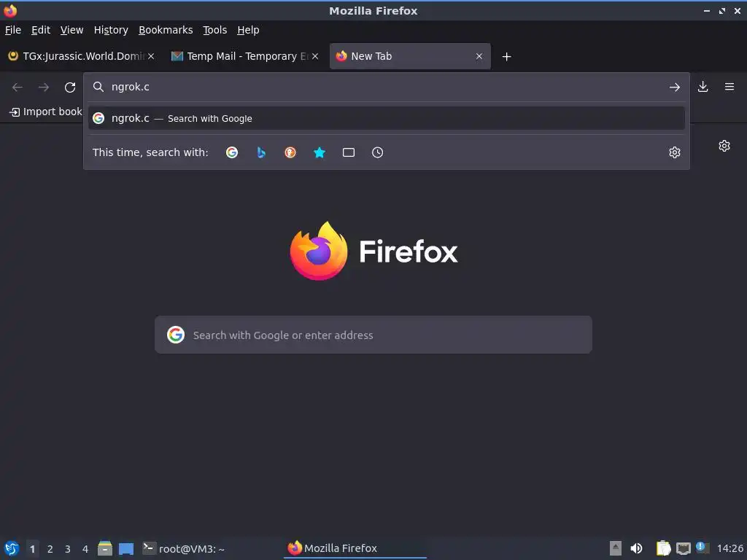Search in Bookmarks using star icon
Screen dimensions: 747x560
320,152
